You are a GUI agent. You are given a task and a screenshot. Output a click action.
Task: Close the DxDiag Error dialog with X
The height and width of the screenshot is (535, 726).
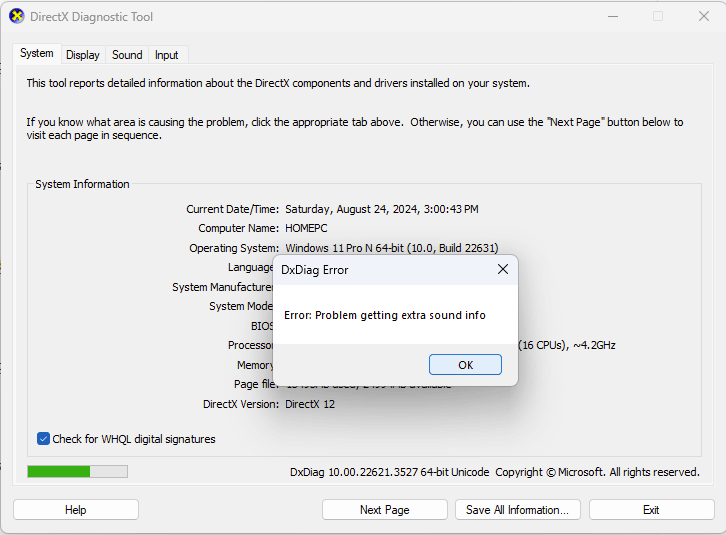503,269
